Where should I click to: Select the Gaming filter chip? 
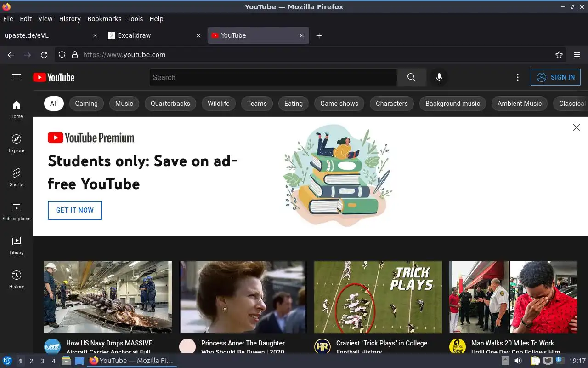(86, 103)
